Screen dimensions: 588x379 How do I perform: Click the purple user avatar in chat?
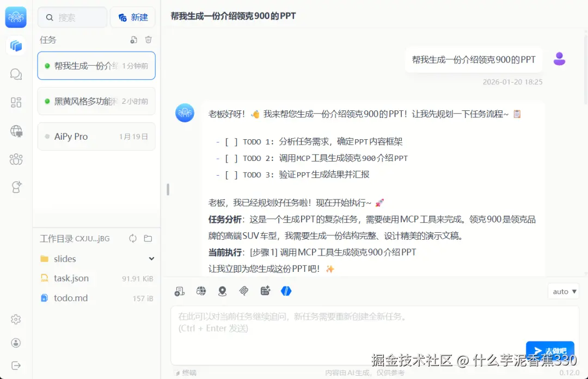(x=559, y=59)
